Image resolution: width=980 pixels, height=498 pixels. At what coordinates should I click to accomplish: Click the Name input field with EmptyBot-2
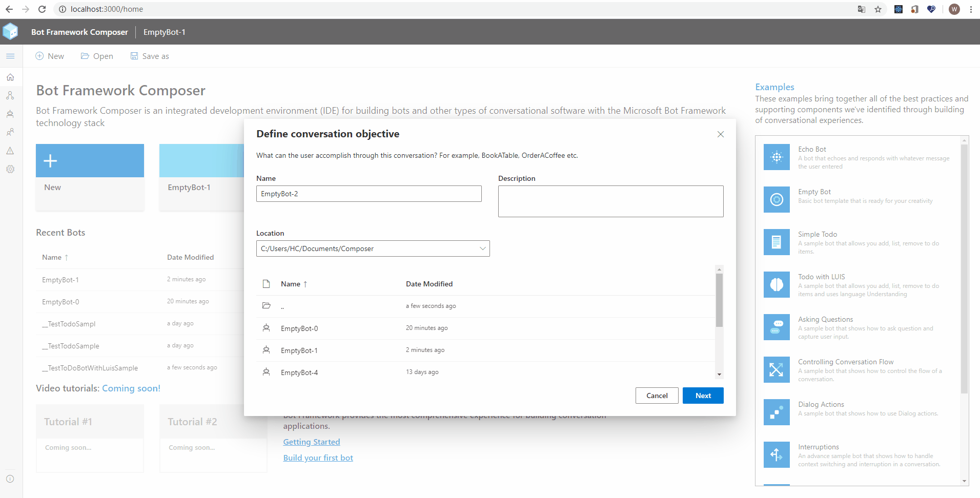tap(369, 194)
